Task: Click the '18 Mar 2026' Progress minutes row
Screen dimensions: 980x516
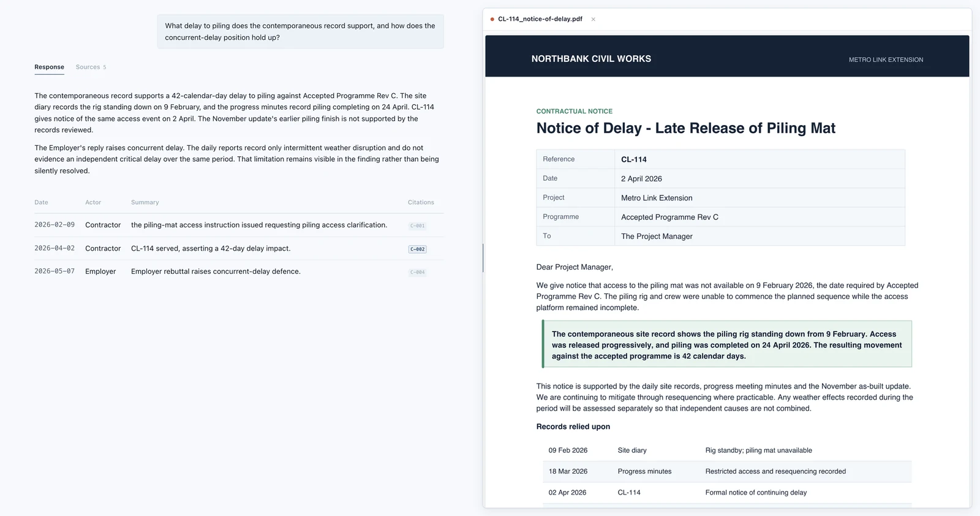Action: tap(727, 471)
